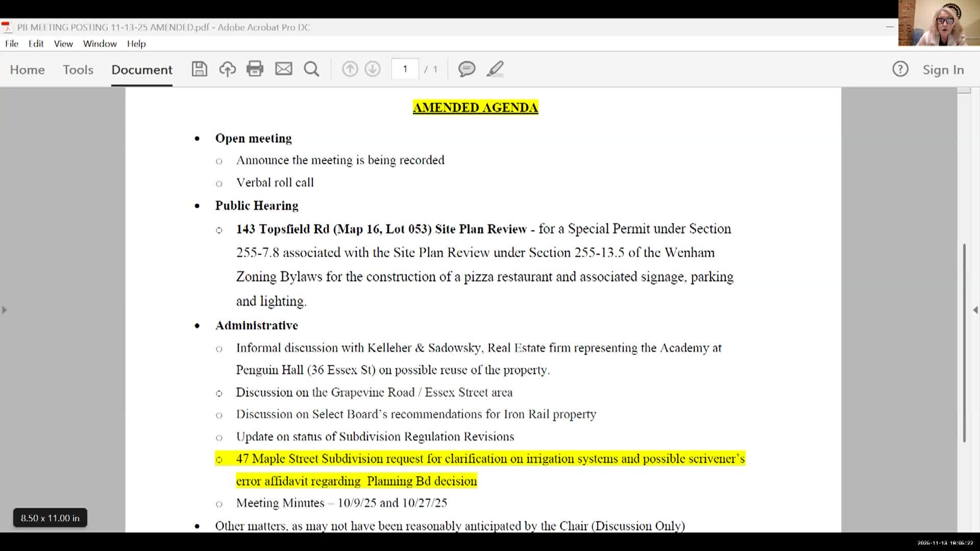Expand the left side panel arrow

pyautogui.click(x=4, y=310)
